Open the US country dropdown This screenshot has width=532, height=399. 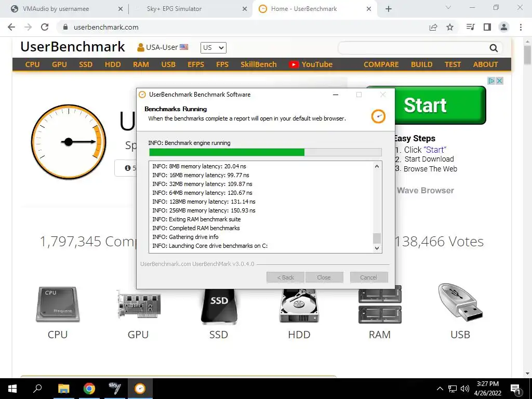click(x=214, y=48)
